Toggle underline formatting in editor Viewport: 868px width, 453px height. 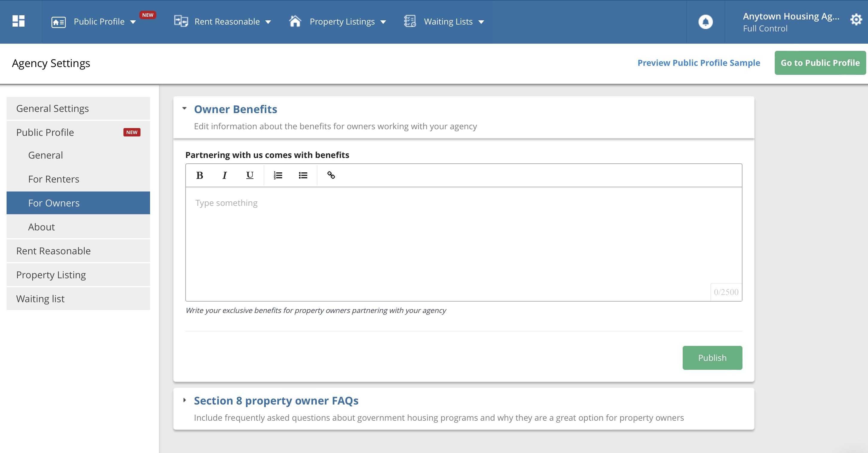(x=250, y=175)
